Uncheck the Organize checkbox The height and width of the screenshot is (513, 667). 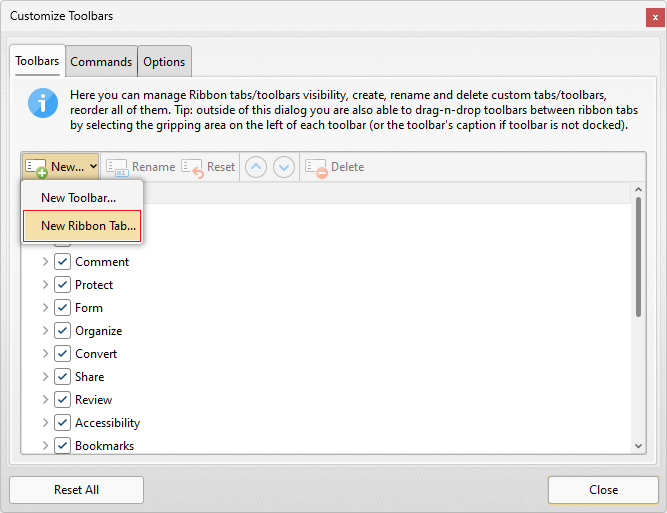[63, 331]
